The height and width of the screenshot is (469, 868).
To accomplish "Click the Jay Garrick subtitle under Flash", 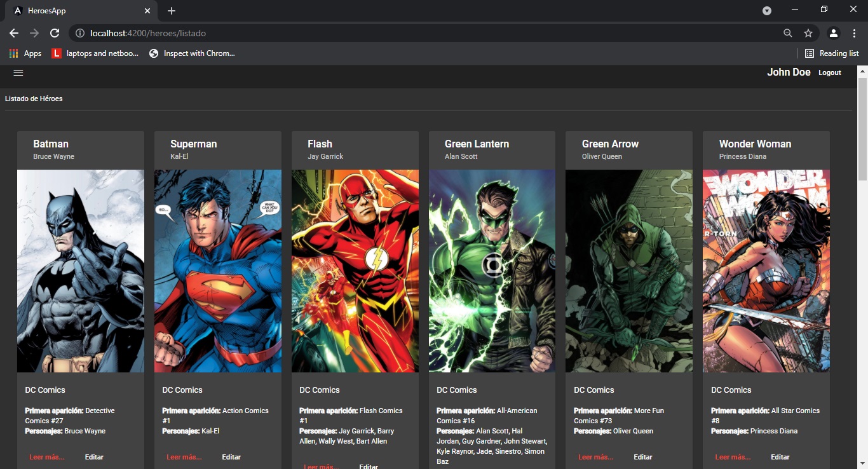I will tap(325, 156).
